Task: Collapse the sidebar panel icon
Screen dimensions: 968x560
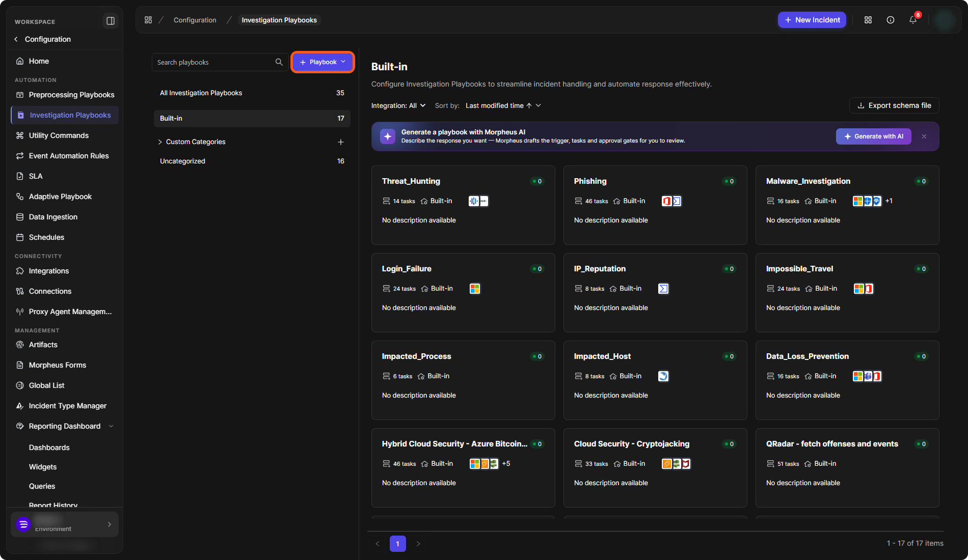Action: (110, 21)
